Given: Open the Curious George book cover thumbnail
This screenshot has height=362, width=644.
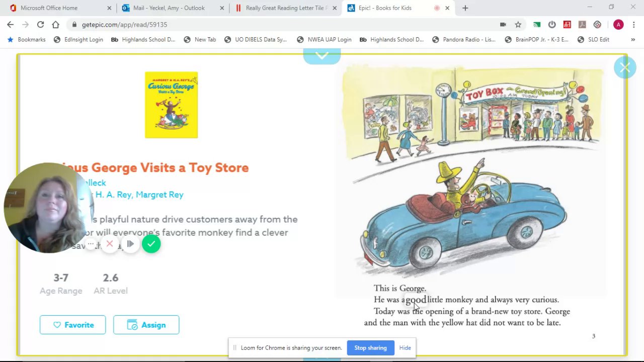Looking at the screenshot, I should tap(172, 105).
